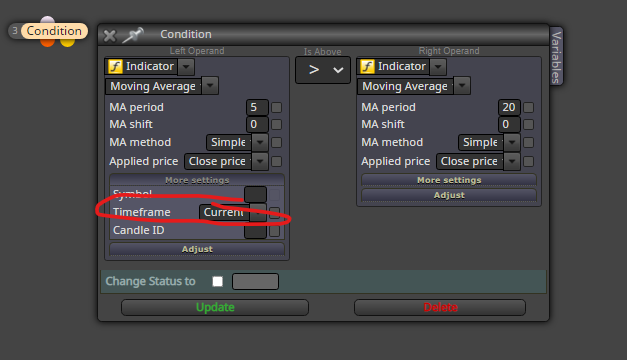The image size is (627, 360).
Task: Click the purple input dot above the Condition node
Action: click(48, 20)
